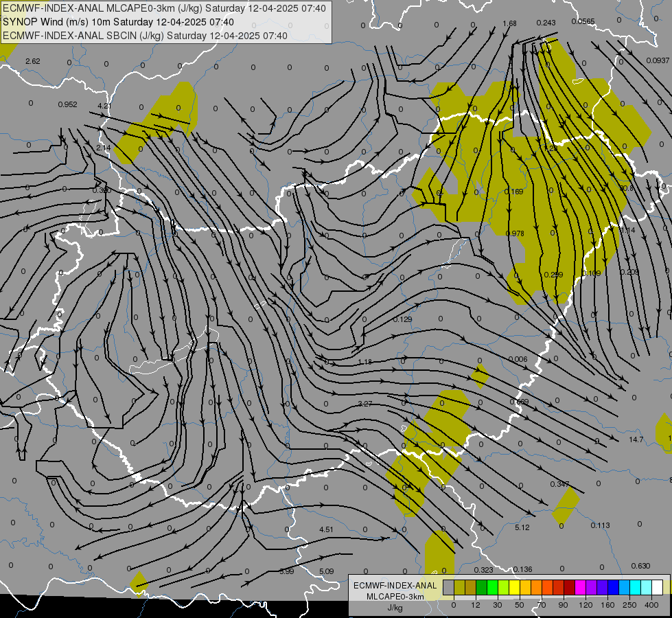Screen dimensions: 672x618
Task: Click the legend title ECMWF-INDEX-ANAL
Action: 395,586
